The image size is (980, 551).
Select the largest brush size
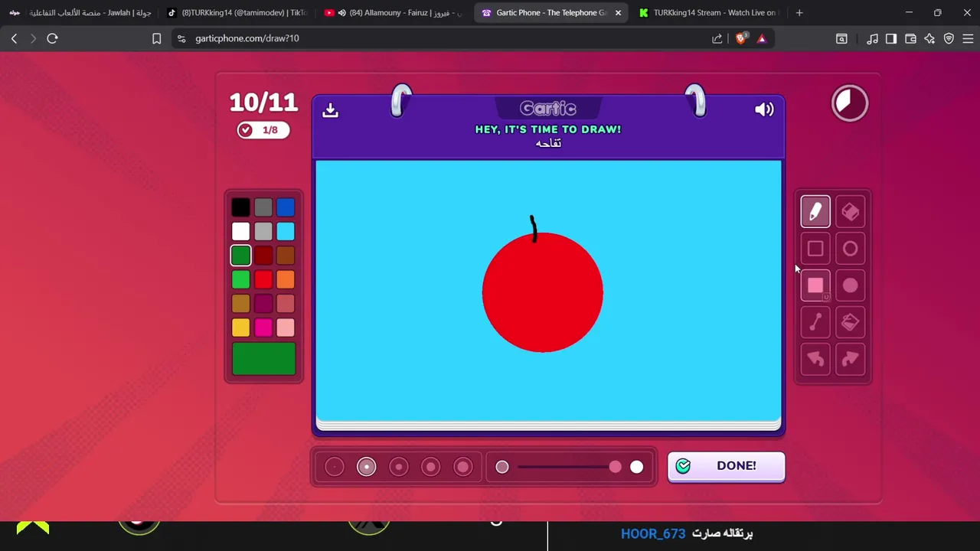(x=463, y=467)
